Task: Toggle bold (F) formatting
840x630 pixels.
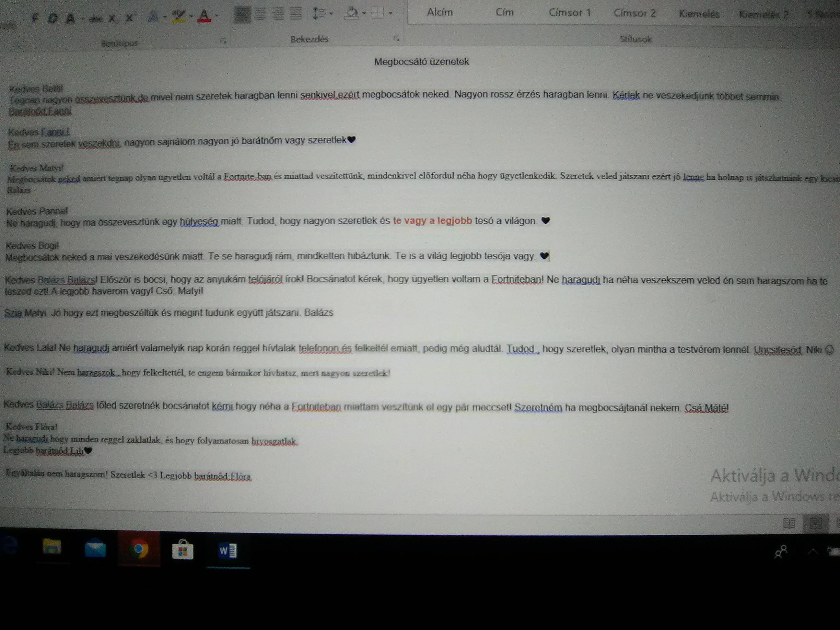Action: click(x=35, y=18)
